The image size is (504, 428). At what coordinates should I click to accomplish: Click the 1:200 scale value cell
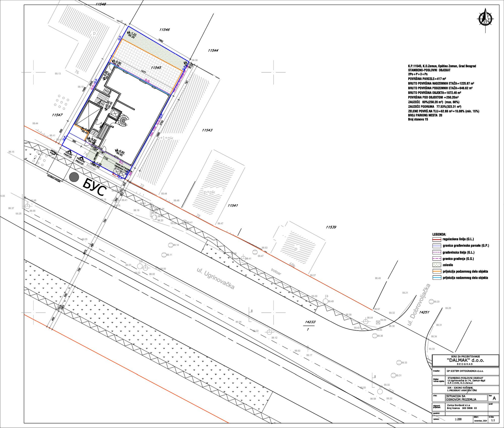(458, 419)
